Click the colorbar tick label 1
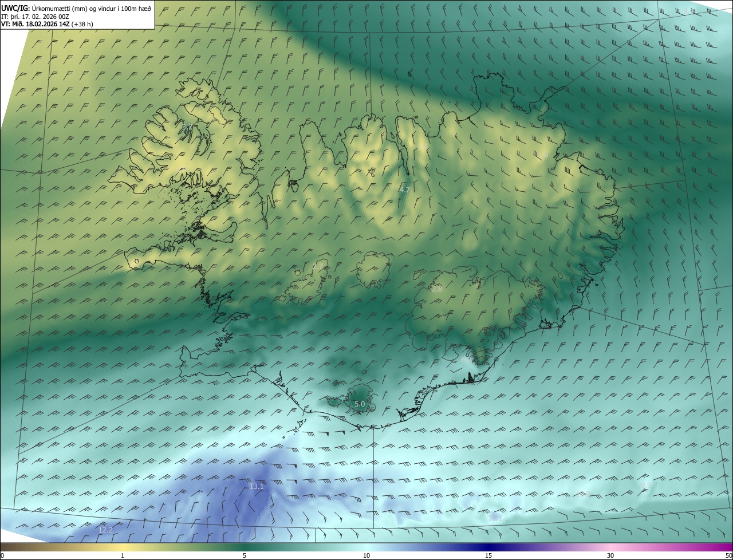Image resolution: width=733 pixels, height=560 pixels. coord(123,555)
